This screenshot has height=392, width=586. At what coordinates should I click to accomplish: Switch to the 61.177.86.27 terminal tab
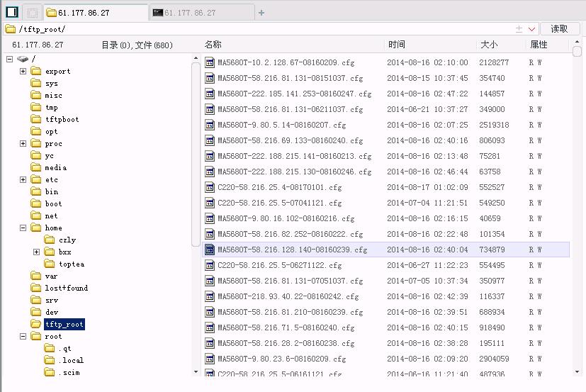pyautogui.click(x=202, y=13)
